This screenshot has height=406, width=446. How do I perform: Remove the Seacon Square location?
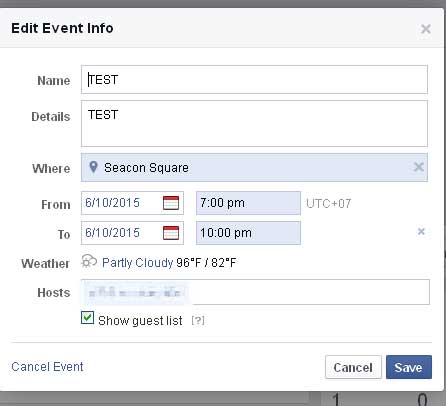click(419, 167)
